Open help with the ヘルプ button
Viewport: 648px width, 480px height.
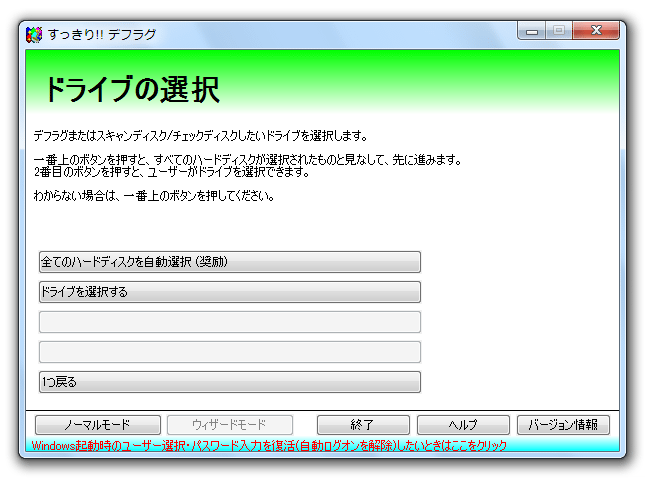pos(463,425)
